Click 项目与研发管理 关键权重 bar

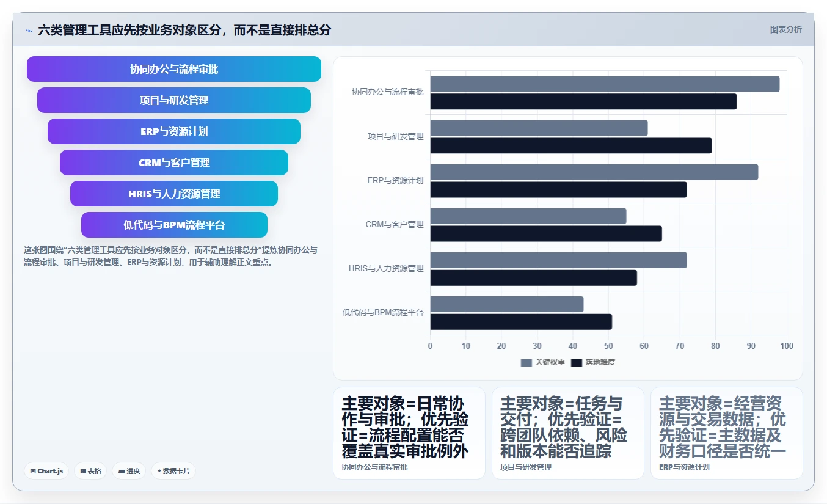point(539,128)
